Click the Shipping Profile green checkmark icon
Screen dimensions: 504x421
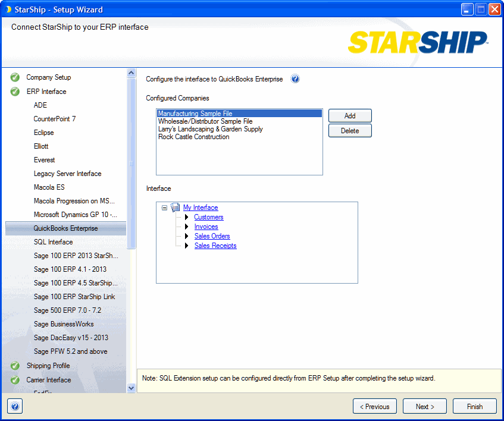click(x=15, y=366)
